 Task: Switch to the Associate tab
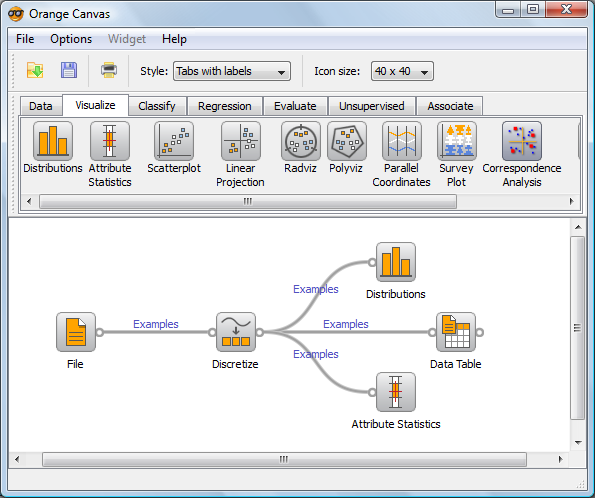coord(450,106)
